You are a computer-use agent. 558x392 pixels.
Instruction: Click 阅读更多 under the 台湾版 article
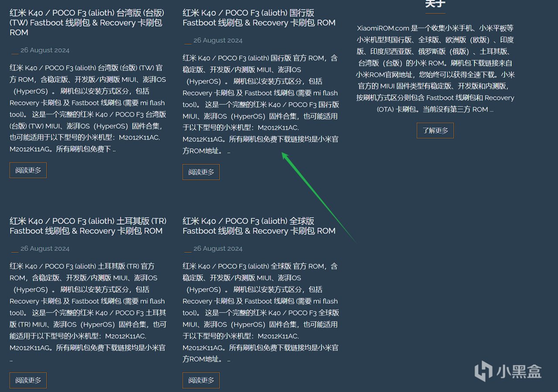(x=28, y=170)
